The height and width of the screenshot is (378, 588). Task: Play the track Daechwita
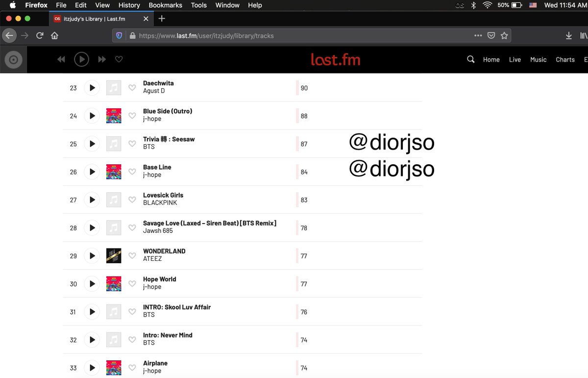tap(92, 88)
